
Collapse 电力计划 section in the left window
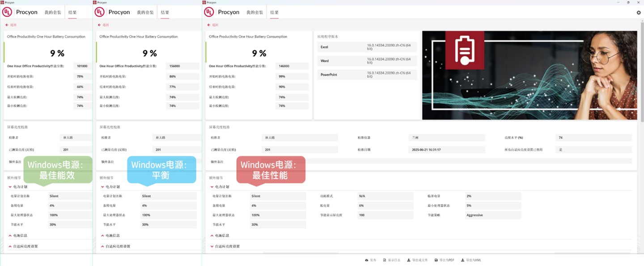coord(18,187)
